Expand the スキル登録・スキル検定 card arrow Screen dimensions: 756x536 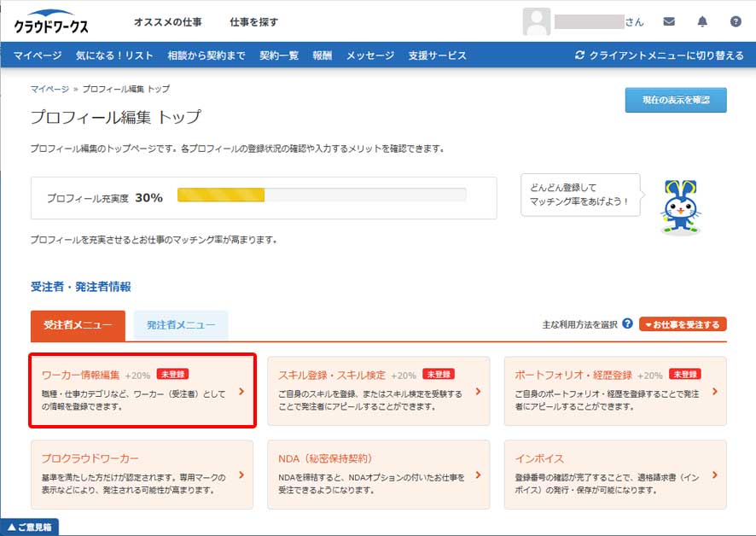tap(478, 392)
